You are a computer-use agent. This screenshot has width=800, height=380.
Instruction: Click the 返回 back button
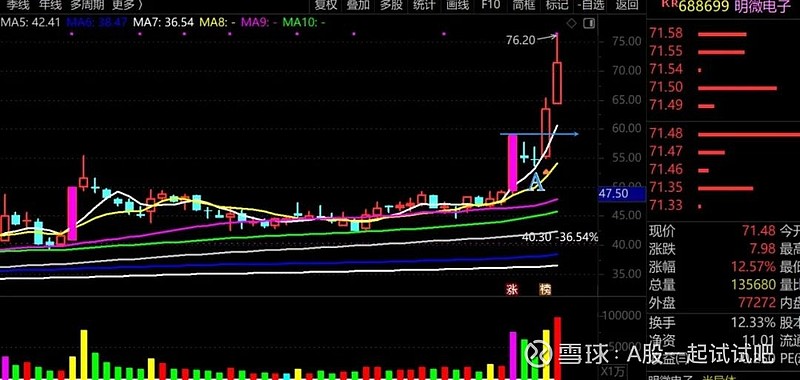click(627, 5)
